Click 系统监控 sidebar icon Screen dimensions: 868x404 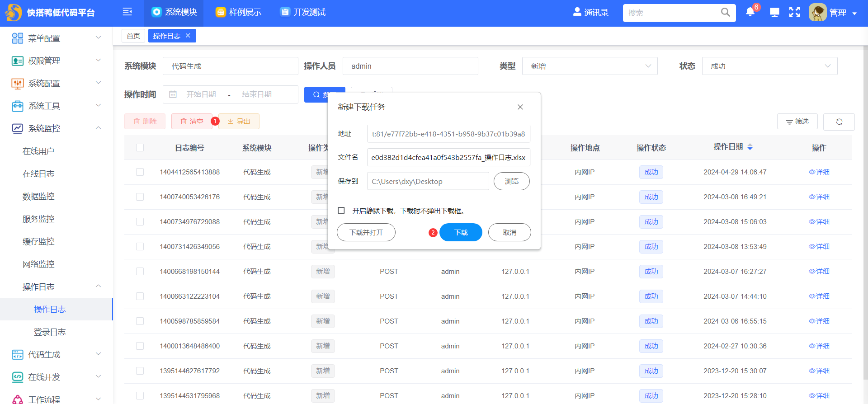click(x=18, y=129)
